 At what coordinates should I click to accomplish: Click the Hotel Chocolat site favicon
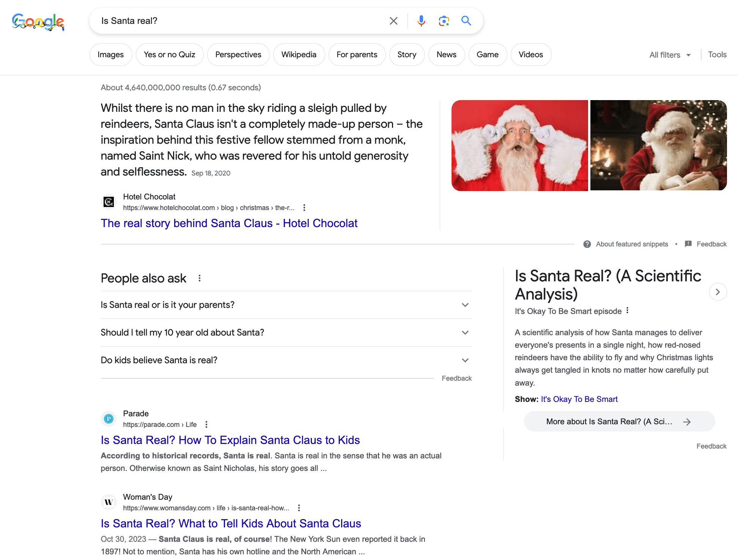[x=109, y=202]
